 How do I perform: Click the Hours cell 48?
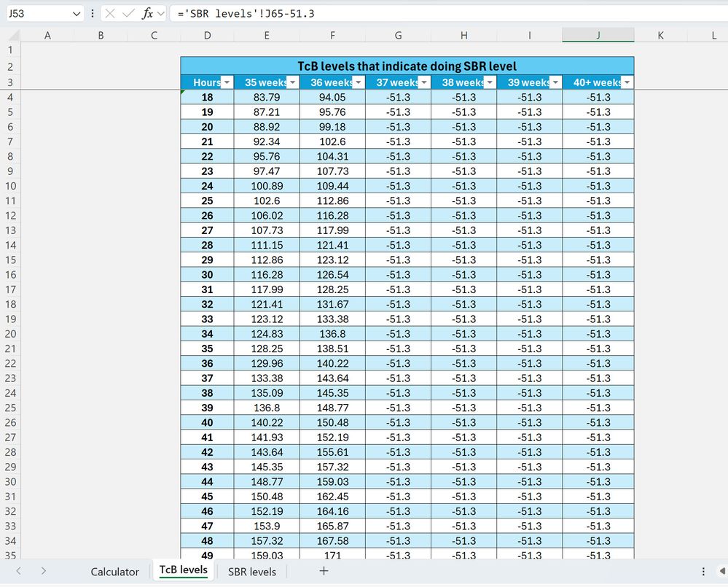(207, 541)
